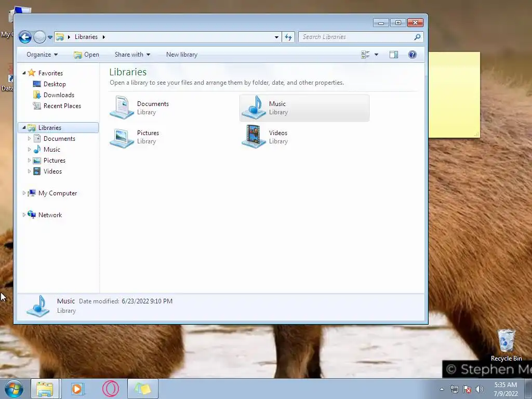Launch Windows Media Player from taskbar
Viewport: 532px width, 399px height.
(x=78, y=389)
